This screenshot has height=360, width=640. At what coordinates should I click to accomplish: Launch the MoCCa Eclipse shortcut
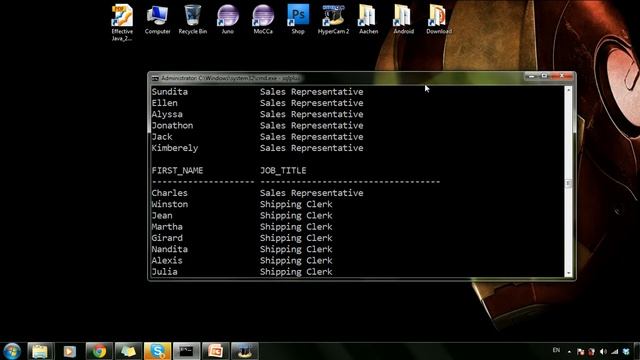point(263,20)
